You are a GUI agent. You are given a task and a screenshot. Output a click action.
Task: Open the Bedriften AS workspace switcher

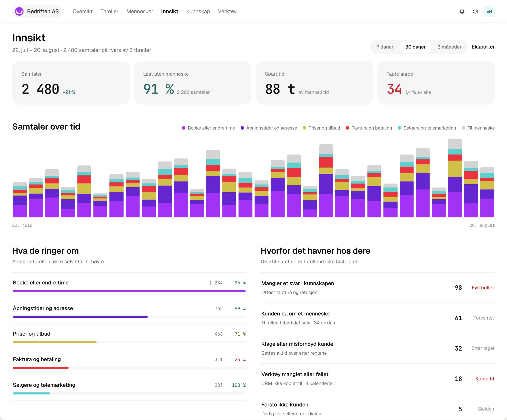(x=38, y=11)
